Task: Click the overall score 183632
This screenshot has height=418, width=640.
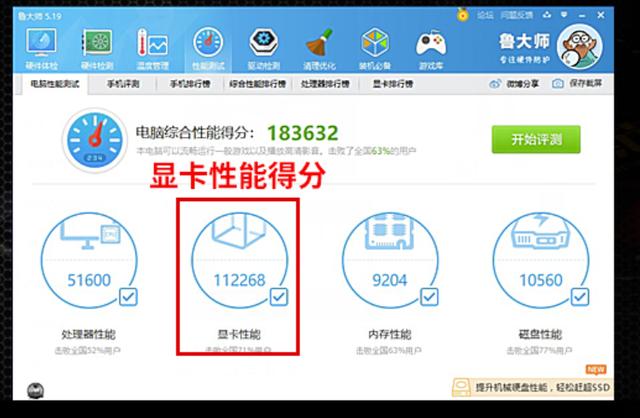Action: click(x=302, y=133)
